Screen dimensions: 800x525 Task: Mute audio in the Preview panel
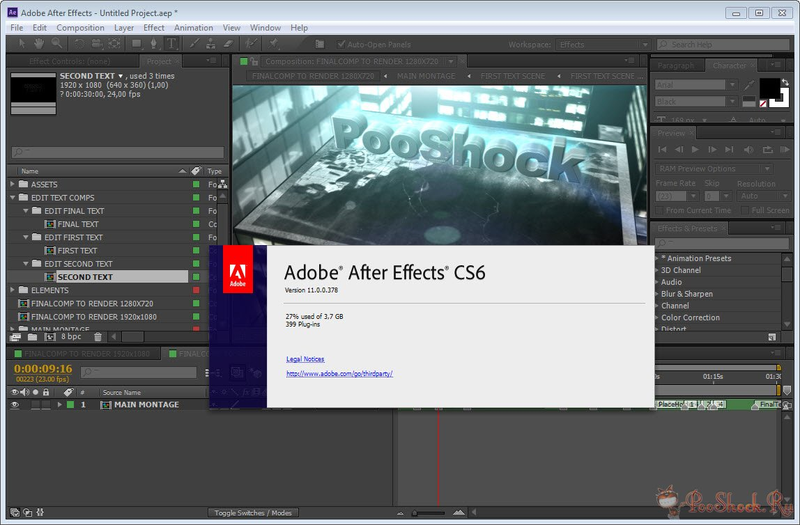748,149
